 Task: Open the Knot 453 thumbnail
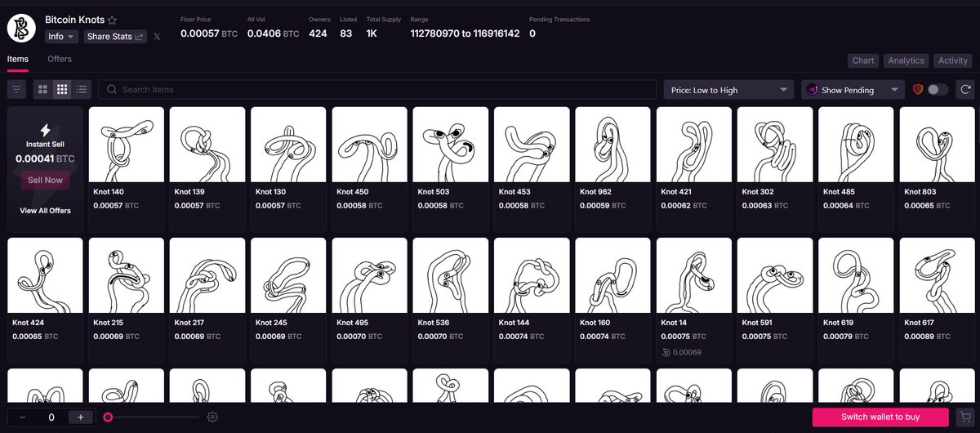click(x=532, y=145)
